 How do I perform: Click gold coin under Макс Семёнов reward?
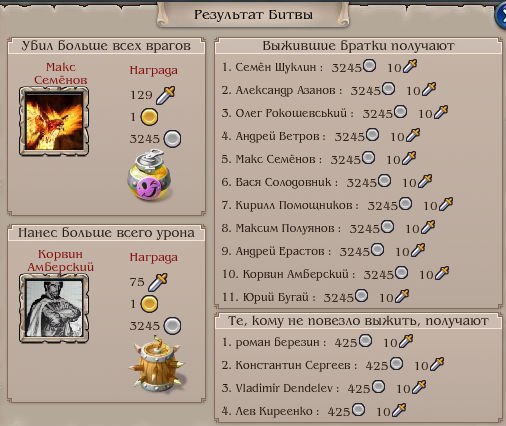[149, 117]
